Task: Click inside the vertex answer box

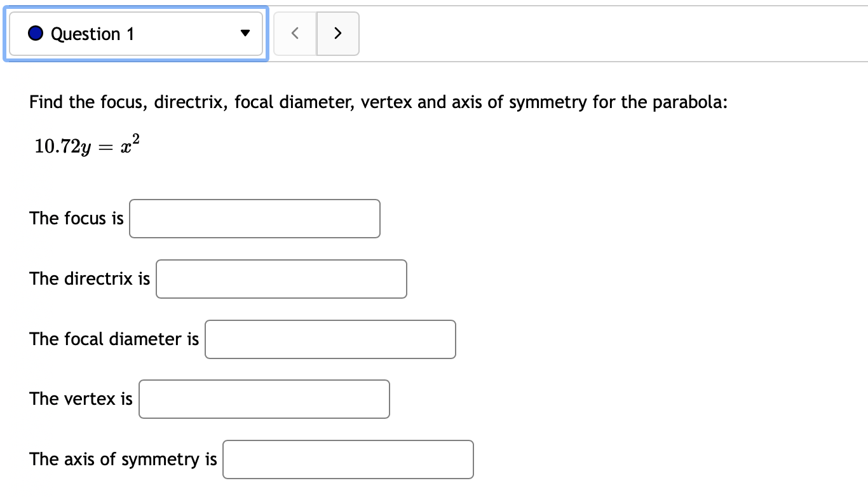Action: click(x=264, y=398)
